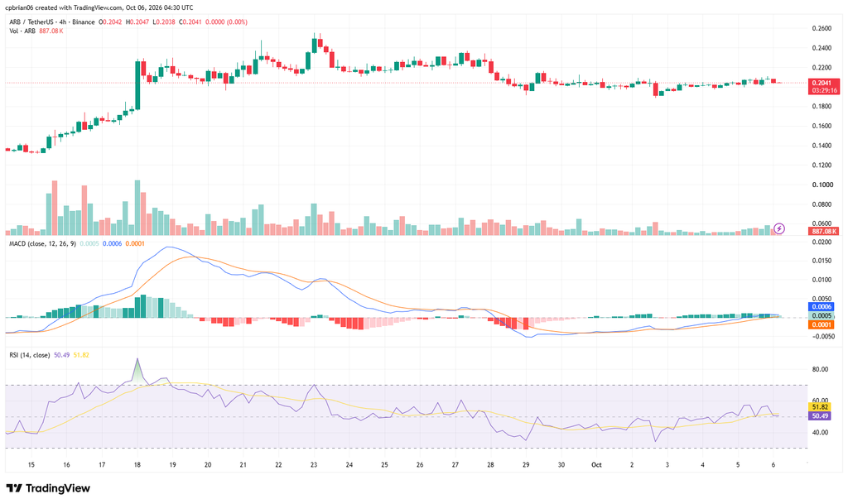Select the MACD (close, 12, 26, 9) legend

click(x=43, y=243)
